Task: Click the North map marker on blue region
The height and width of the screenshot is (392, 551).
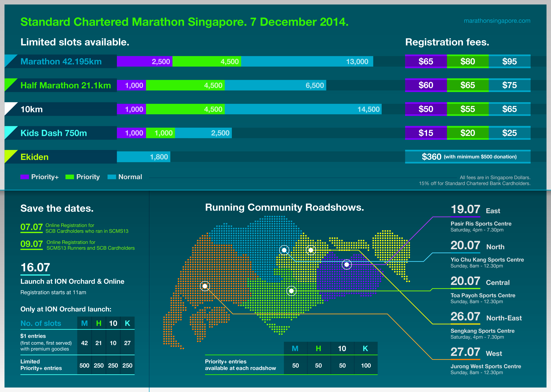Action: coord(284,250)
